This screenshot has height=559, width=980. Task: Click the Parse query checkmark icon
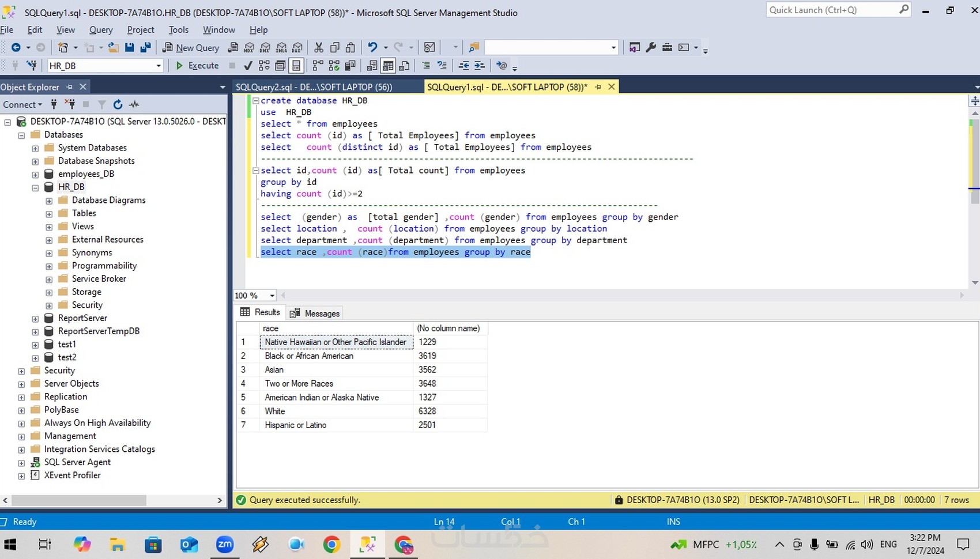pos(248,66)
